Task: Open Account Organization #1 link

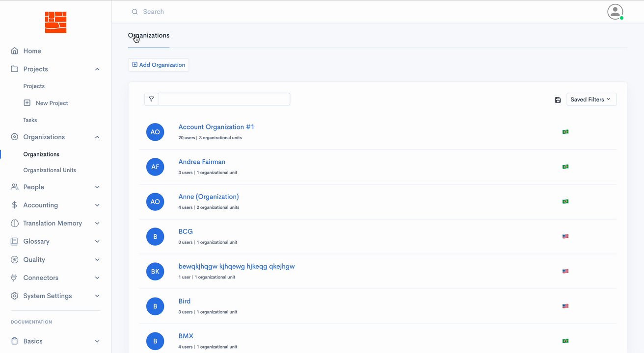Action: tap(216, 127)
